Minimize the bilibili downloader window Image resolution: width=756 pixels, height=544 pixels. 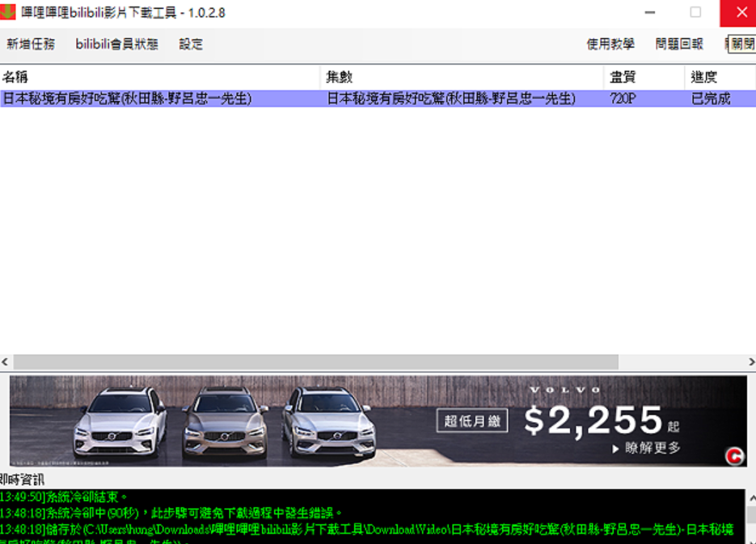(x=650, y=12)
